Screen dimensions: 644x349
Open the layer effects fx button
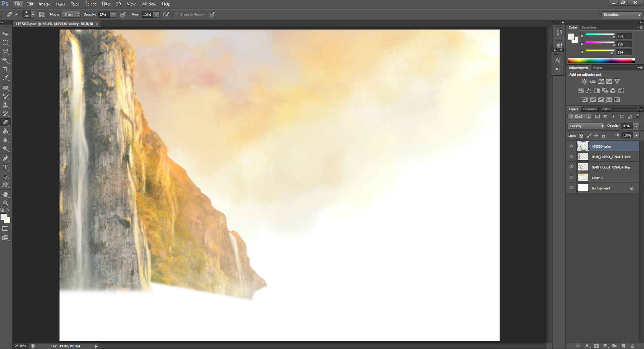click(x=587, y=346)
